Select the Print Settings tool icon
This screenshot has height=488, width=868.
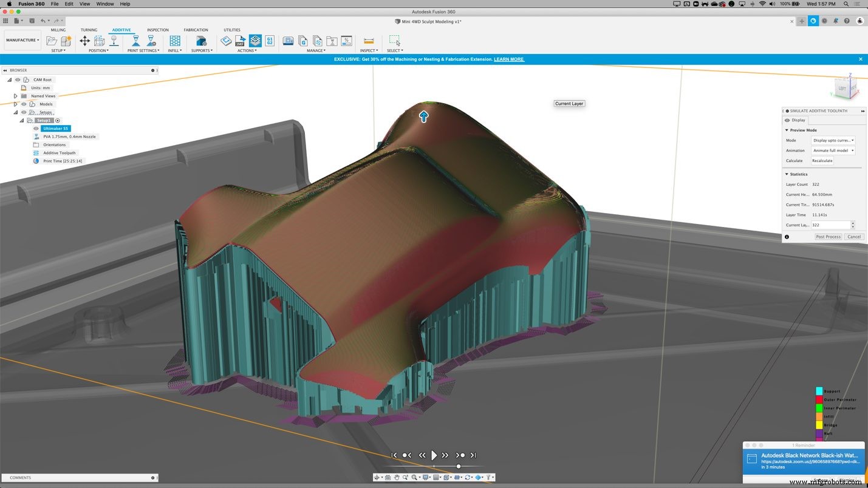click(x=135, y=41)
